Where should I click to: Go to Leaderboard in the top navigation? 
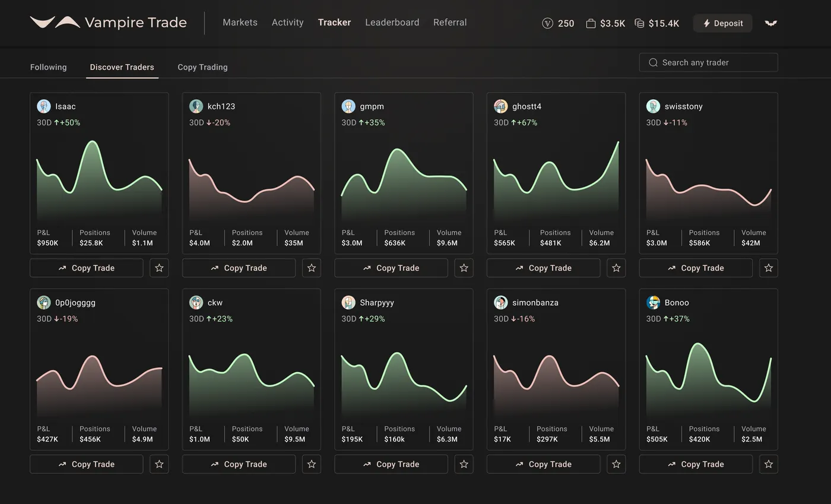[x=392, y=23]
